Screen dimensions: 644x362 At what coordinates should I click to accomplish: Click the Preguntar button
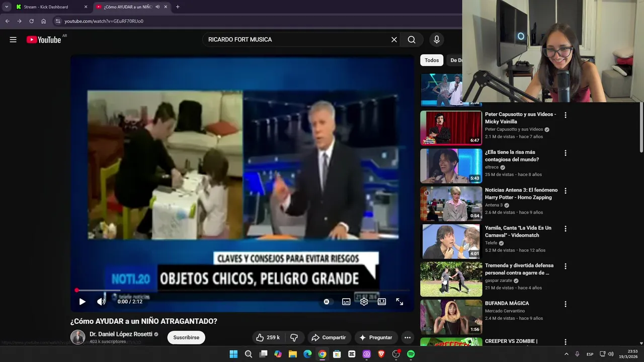coord(375,337)
